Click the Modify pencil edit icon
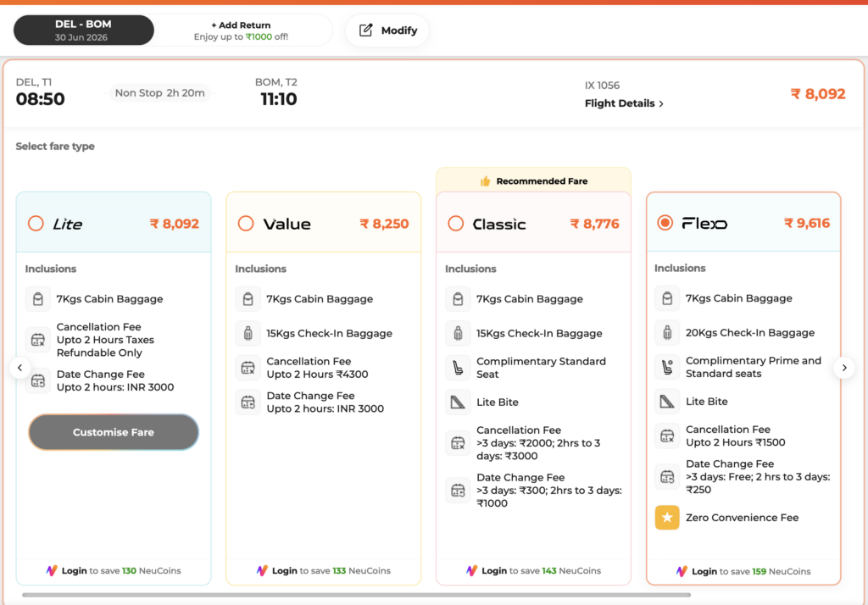 (366, 30)
